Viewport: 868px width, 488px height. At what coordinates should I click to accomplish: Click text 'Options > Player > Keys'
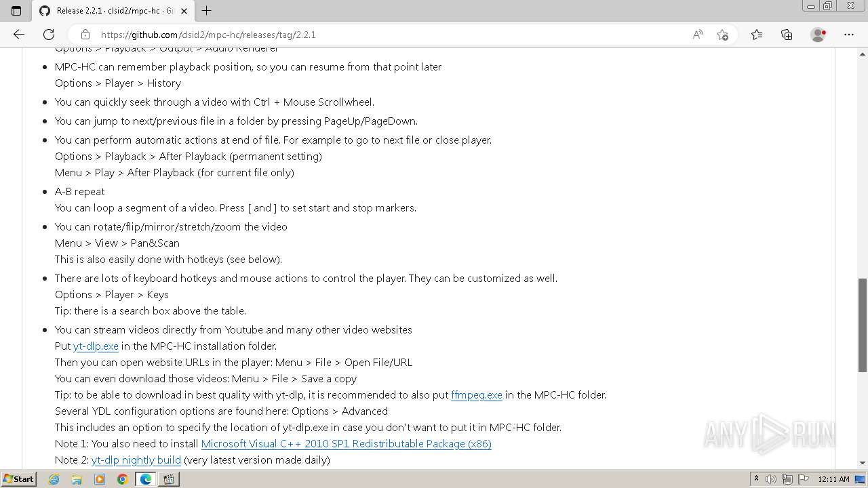(112, 294)
